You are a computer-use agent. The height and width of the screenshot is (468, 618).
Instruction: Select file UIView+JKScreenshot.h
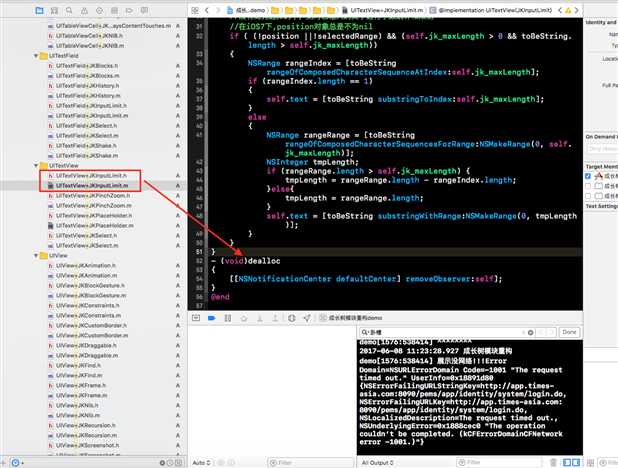point(87,445)
